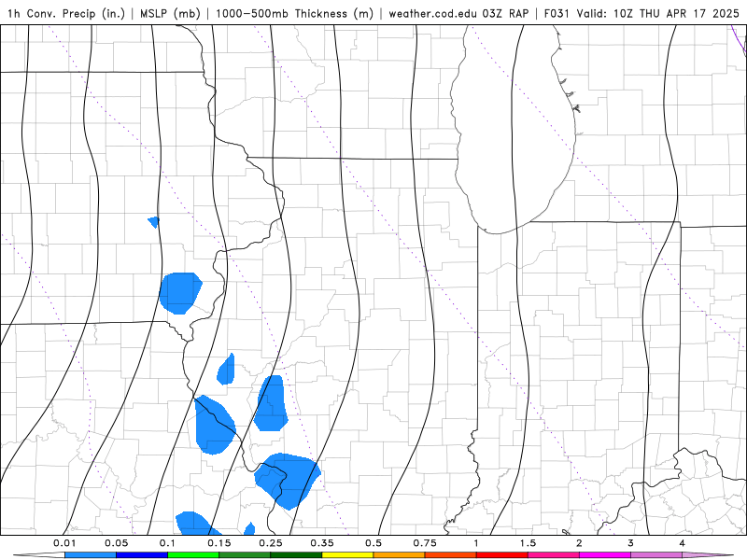
Task: Click the '0.5' legend value
Action: coord(373,543)
